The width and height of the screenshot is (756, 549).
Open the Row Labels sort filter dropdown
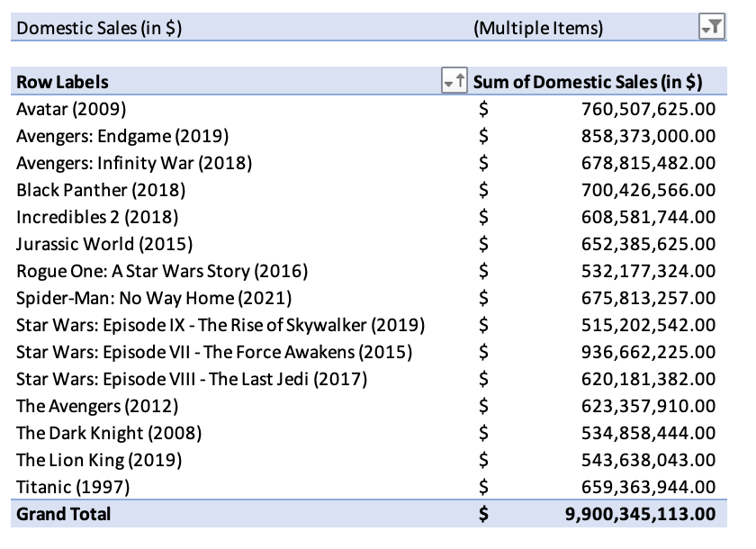pos(454,80)
